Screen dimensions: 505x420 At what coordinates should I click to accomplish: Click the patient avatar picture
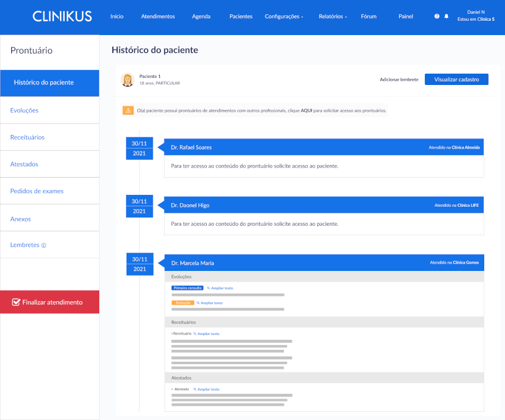(127, 80)
